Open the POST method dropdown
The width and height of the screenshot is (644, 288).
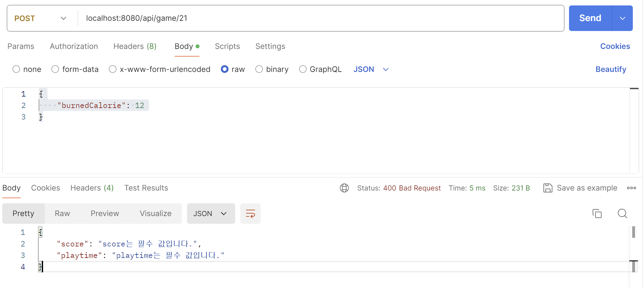[x=64, y=18]
